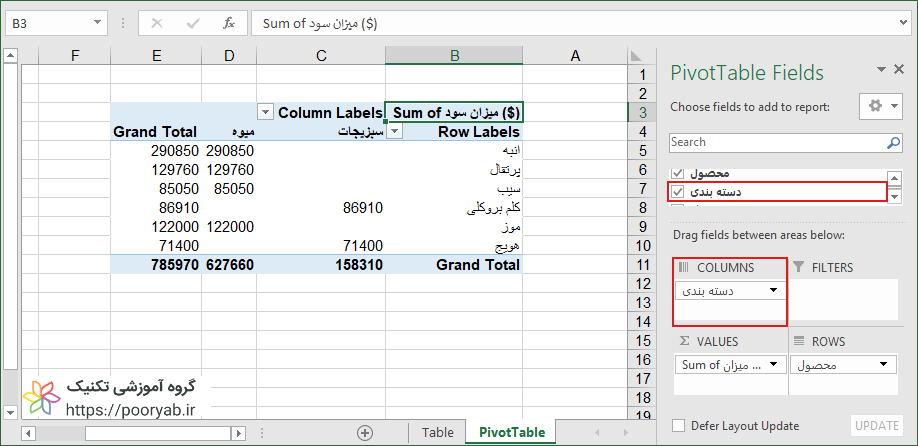Click the formula bar Enter checkmark icon
This screenshot has width=918, height=446.
(193, 23)
